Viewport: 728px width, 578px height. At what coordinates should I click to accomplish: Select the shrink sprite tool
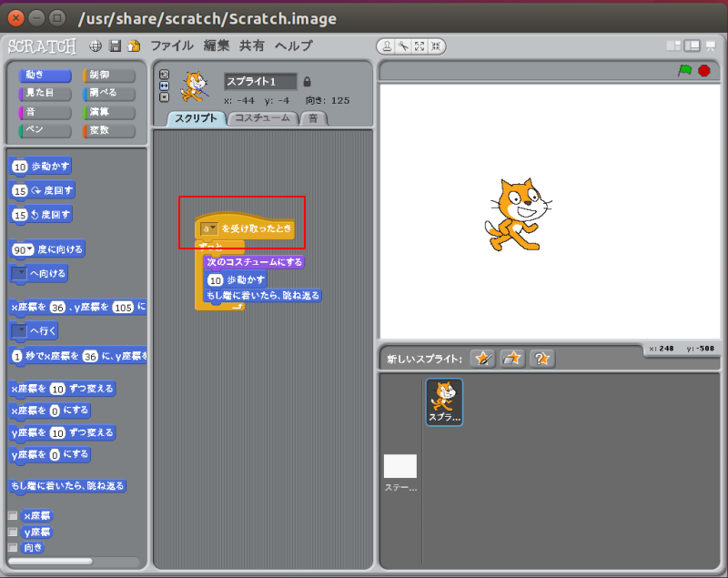pyautogui.click(x=436, y=46)
